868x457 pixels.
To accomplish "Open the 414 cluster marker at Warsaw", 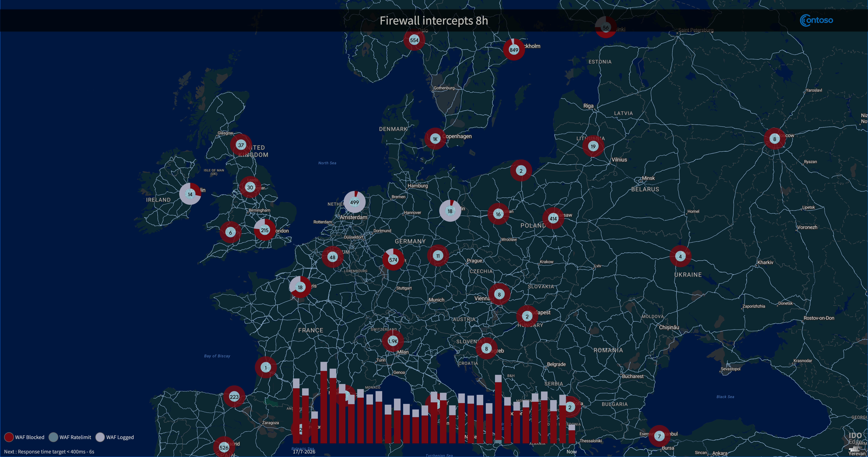I will click(553, 218).
